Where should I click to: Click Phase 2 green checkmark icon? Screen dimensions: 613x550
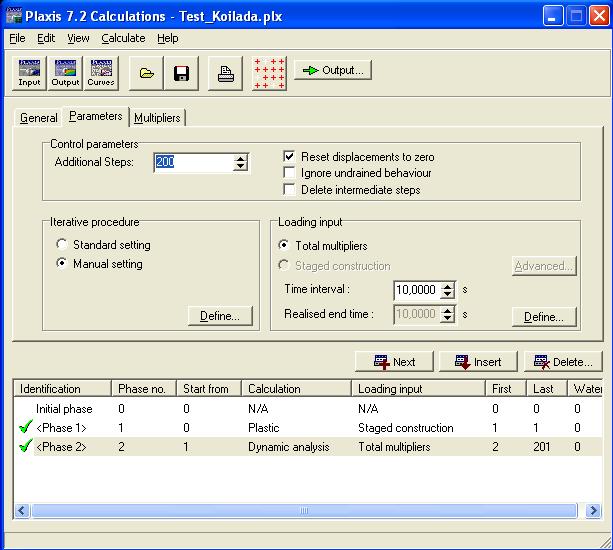(x=26, y=445)
